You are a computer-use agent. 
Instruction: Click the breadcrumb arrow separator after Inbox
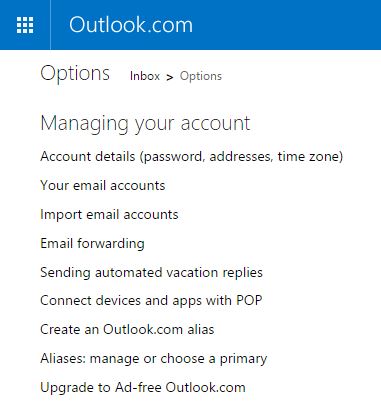point(170,77)
